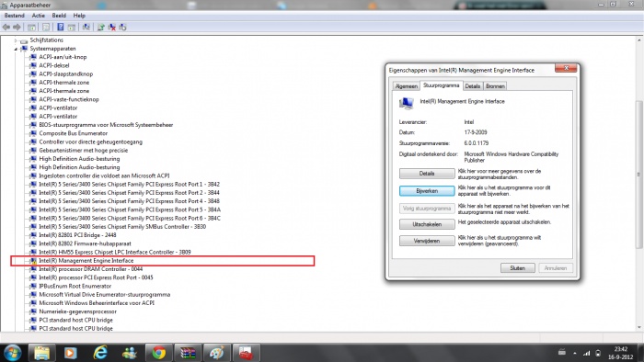Select ACPI-slaapstandknop device
This screenshot has height=362, width=644.
(x=66, y=74)
